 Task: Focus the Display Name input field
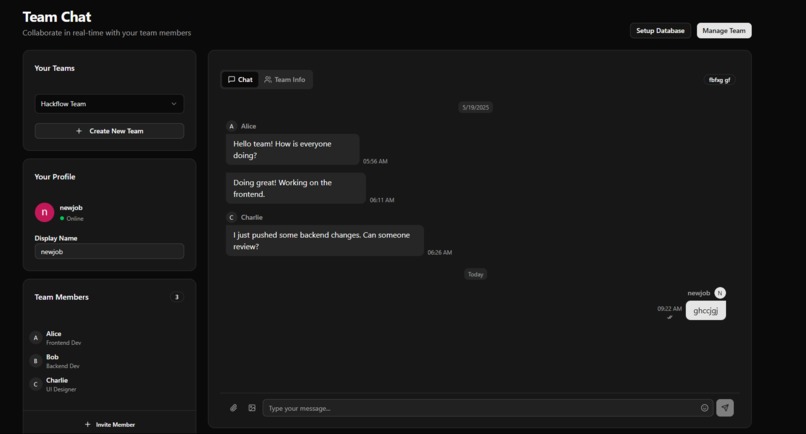[109, 251]
